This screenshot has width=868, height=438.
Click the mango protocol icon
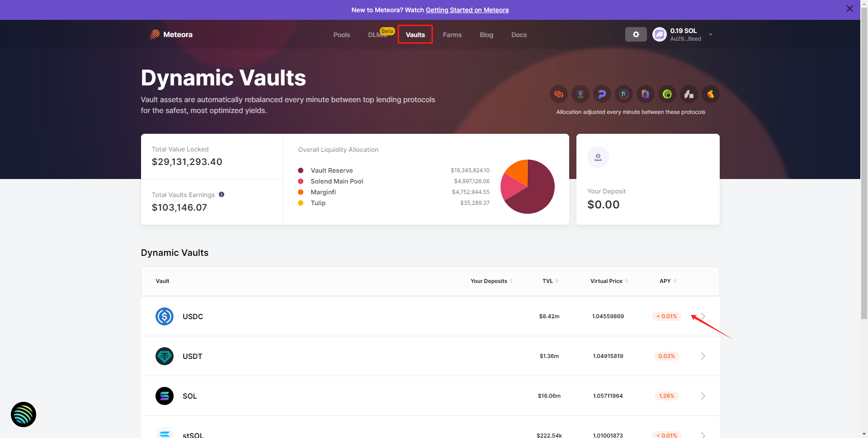[711, 94]
